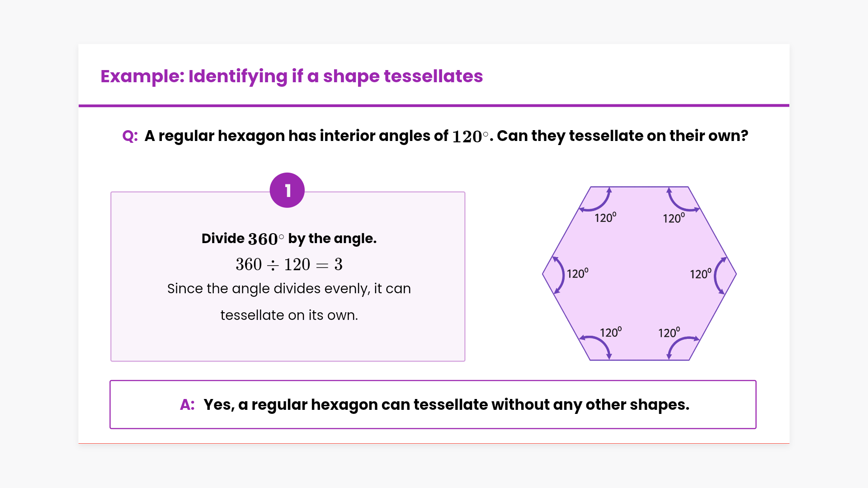Select the left-side 120° label in the hexagon
Image resolution: width=868 pixels, height=488 pixels.
577,273
